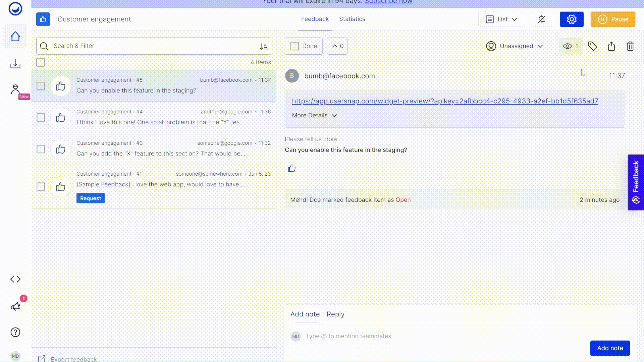Select all items checkbox
644x362 pixels.
coord(41,62)
